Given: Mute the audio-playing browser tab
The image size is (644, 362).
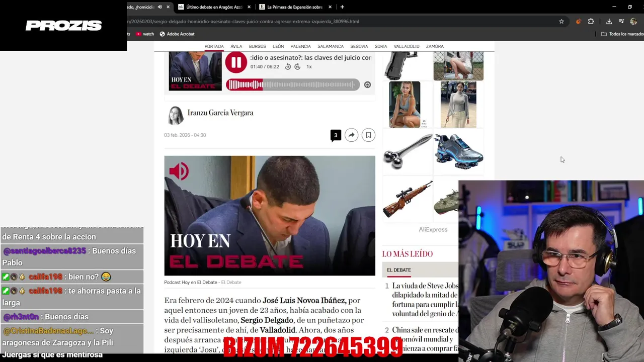Looking at the screenshot, I should [x=160, y=7].
